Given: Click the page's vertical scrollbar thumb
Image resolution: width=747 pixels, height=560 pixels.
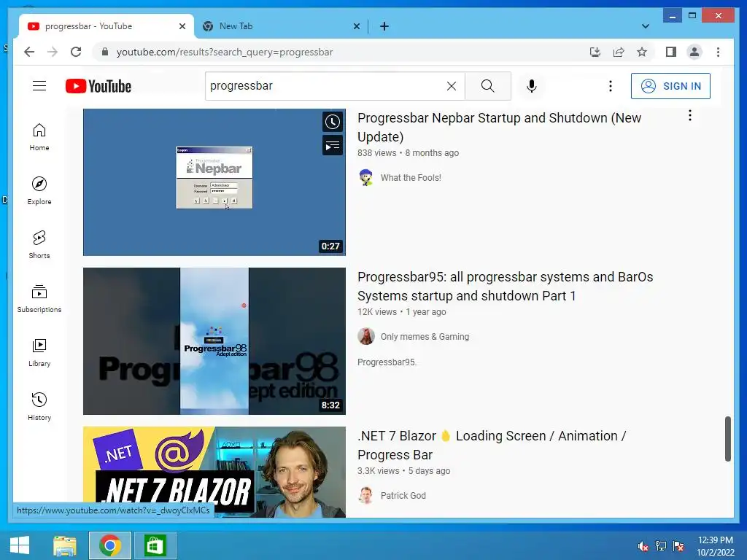Looking at the screenshot, I should coord(727,439).
